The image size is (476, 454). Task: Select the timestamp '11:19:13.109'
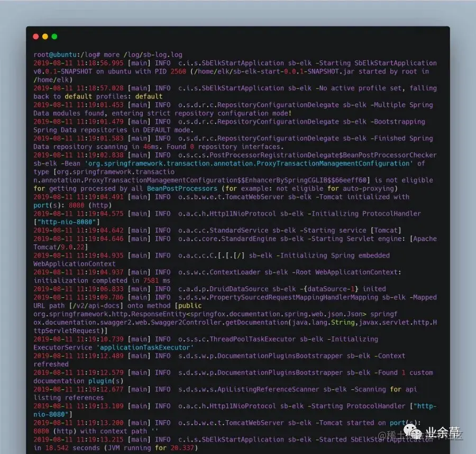pos(100,406)
